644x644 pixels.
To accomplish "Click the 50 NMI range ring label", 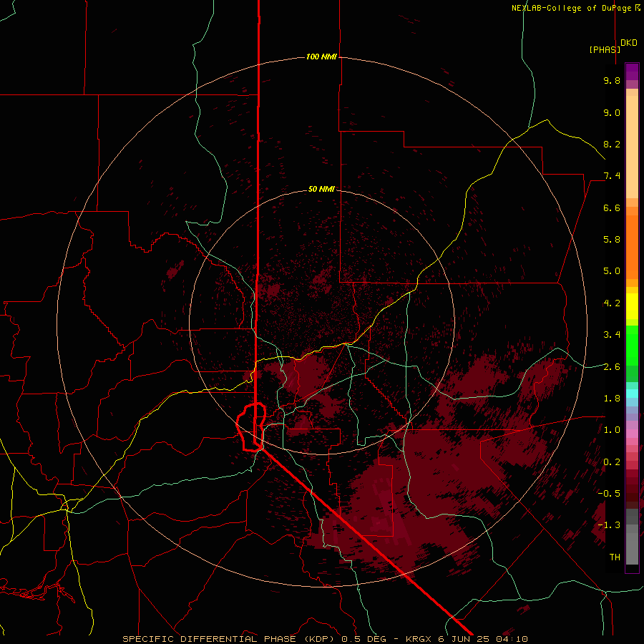I will (321, 189).
